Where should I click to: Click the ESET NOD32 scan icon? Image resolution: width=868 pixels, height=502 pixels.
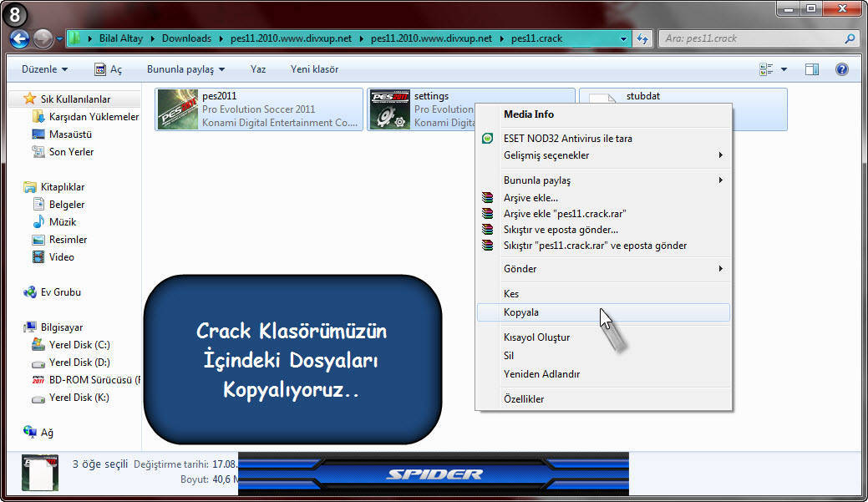point(487,139)
